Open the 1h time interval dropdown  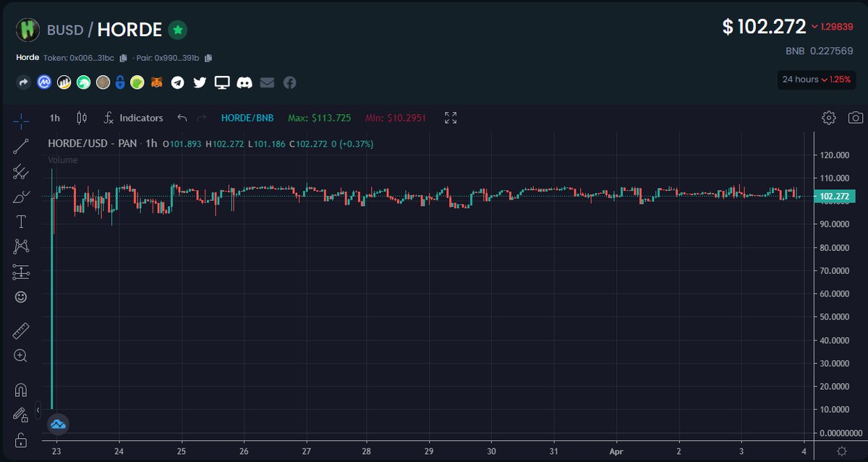click(x=55, y=118)
